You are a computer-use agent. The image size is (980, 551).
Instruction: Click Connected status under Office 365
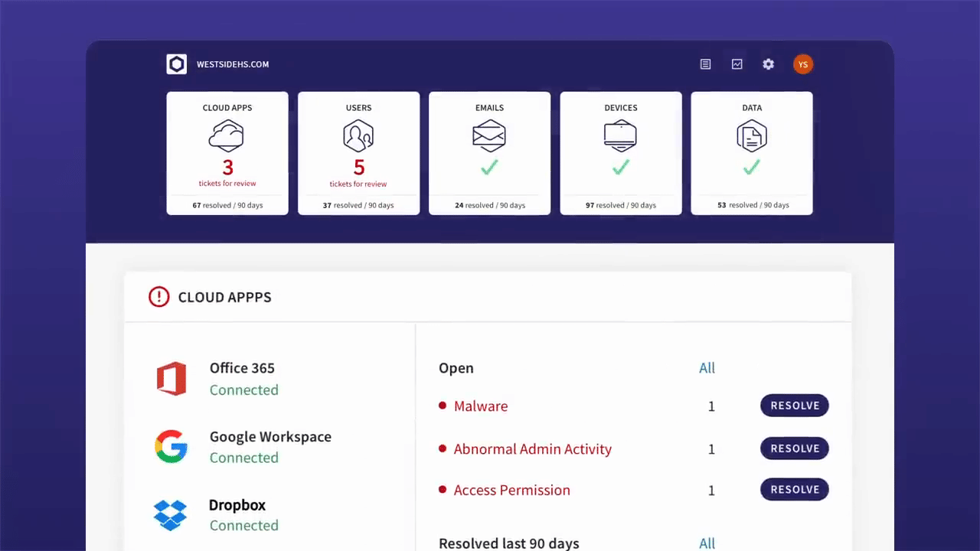[244, 390]
